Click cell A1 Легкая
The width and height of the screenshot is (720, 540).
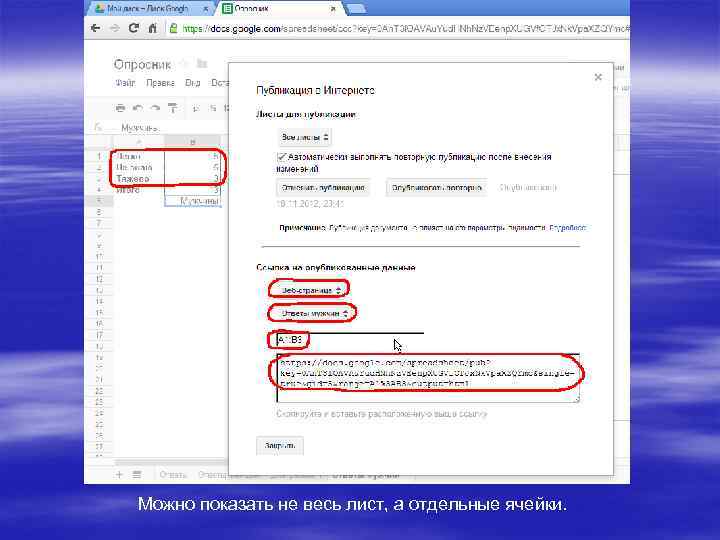click(139, 156)
